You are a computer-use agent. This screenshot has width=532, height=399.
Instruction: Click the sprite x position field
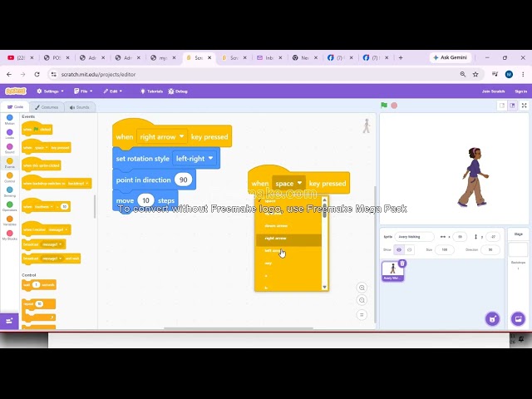coord(460,237)
